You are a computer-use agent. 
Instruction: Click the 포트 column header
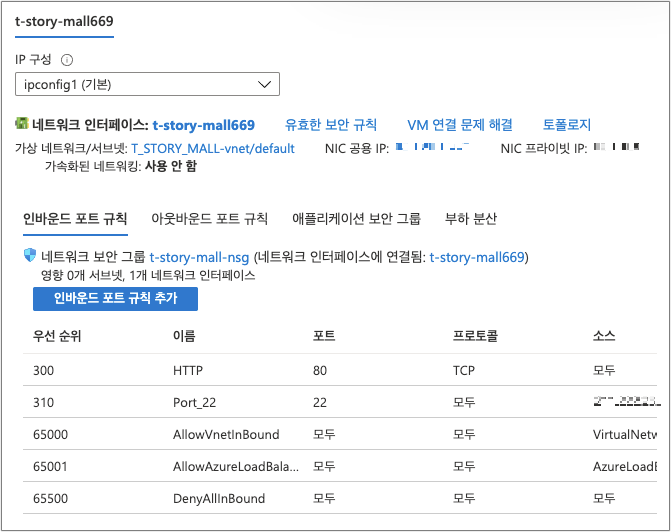[324, 336]
